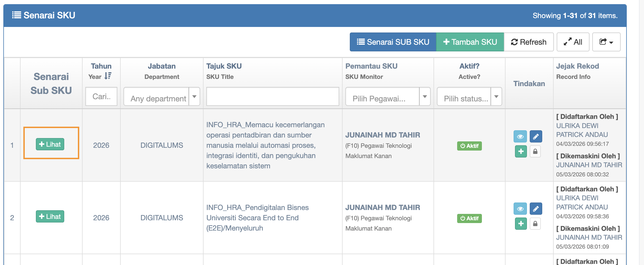Screen dimensions: 644x265
Task: Click the eye view icon in row 2
Action: coord(520,209)
